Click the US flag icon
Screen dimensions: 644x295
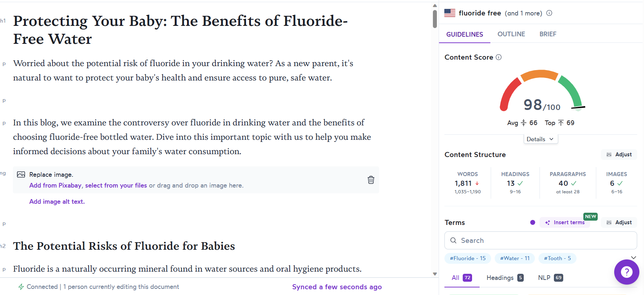coord(450,13)
